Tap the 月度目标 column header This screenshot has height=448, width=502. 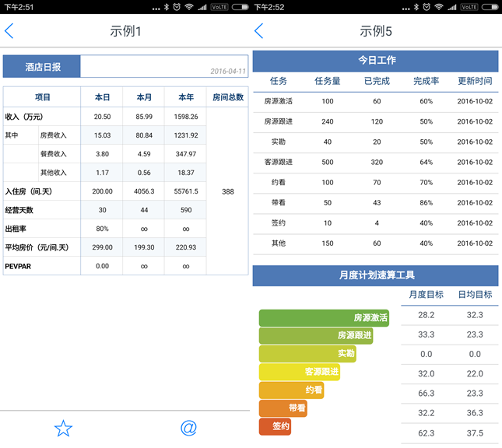pos(426,295)
